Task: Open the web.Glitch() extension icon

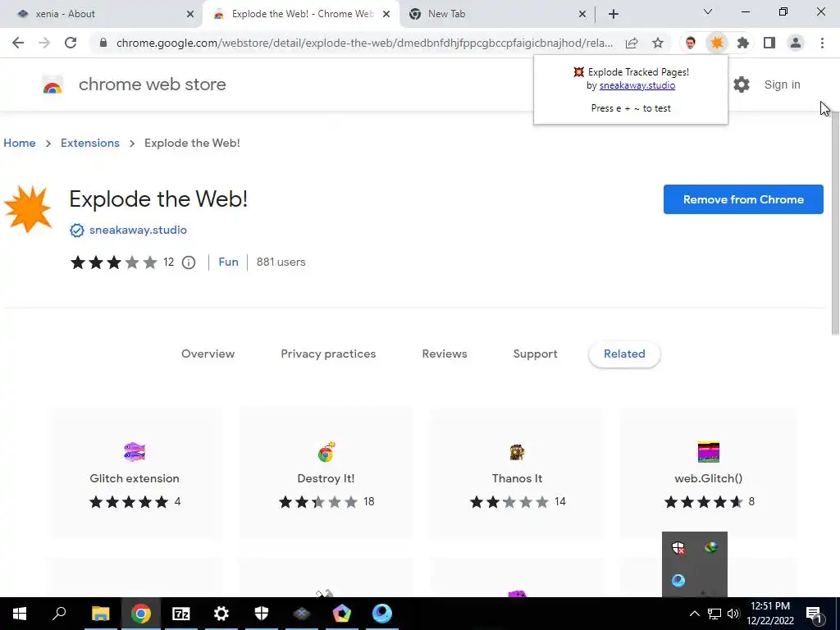Action: [x=708, y=452]
